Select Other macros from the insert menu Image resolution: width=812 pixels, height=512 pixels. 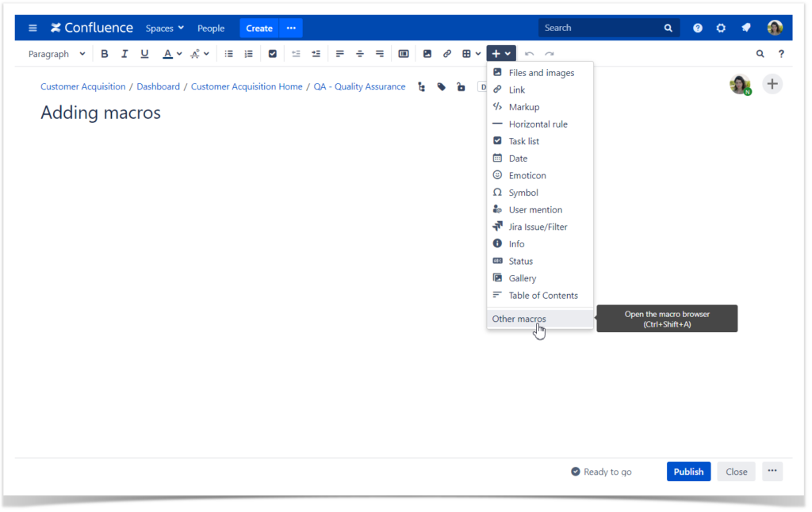(x=519, y=319)
